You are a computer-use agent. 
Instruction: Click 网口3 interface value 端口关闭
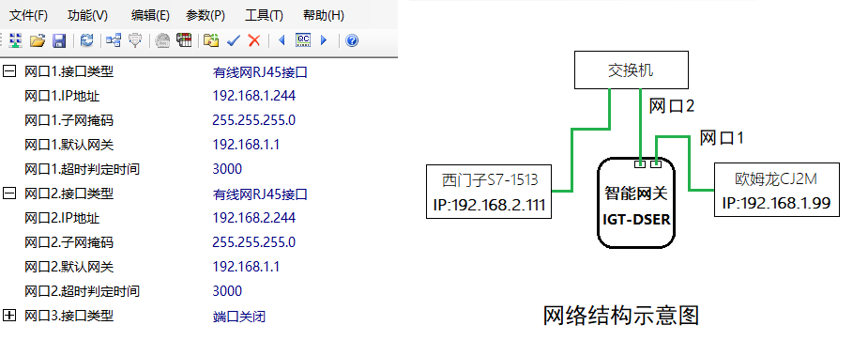pyautogui.click(x=239, y=316)
